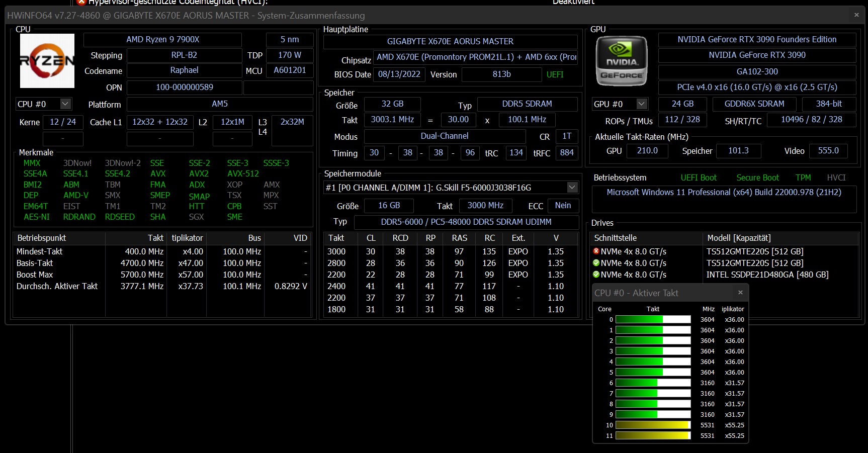The height and width of the screenshot is (453, 868).
Task: Click the PCIe v4.0 x16 link field
Action: 757,87
